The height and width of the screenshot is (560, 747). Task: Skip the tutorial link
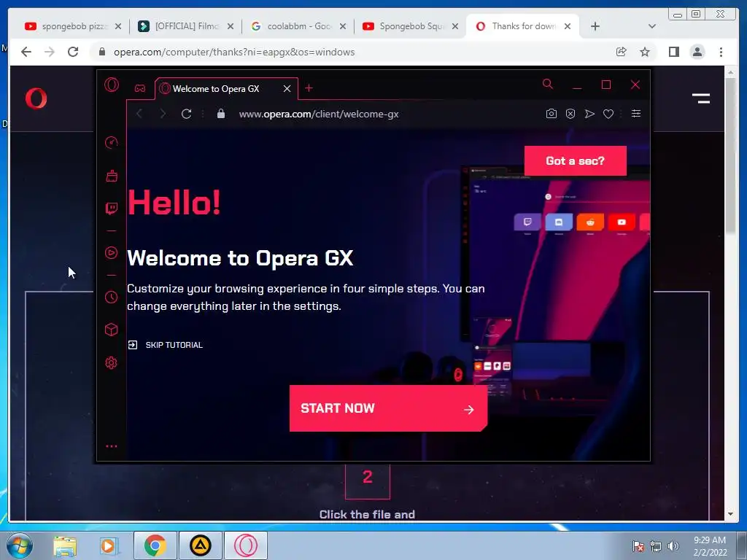click(x=166, y=345)
